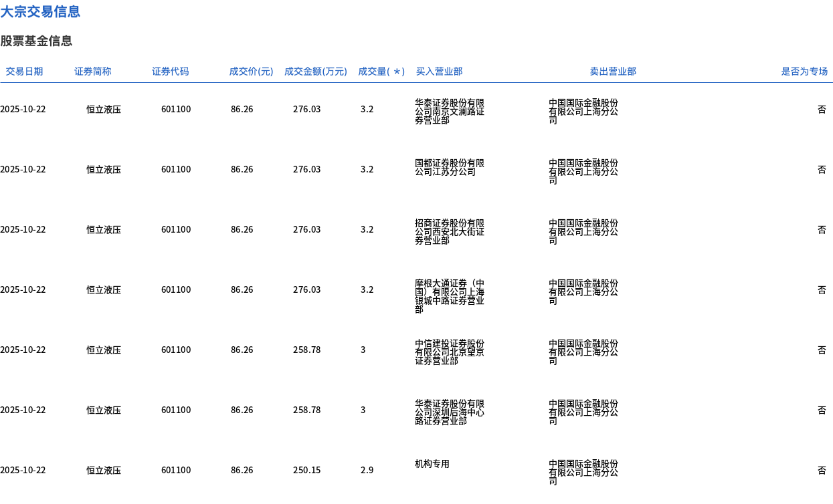The image size is (833, 504).
Task: Click the 证券简称 column header
Action: [x=93, y=72]
